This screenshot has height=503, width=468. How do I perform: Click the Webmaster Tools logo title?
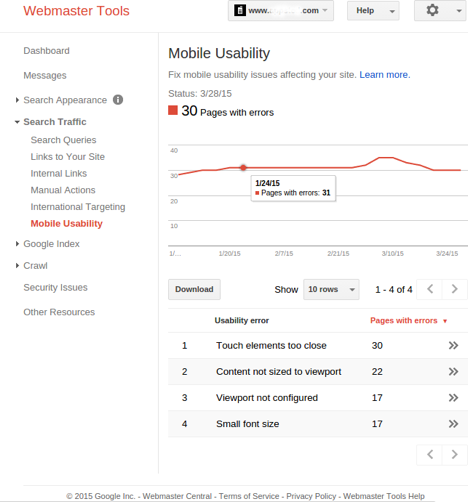(76, 11)
